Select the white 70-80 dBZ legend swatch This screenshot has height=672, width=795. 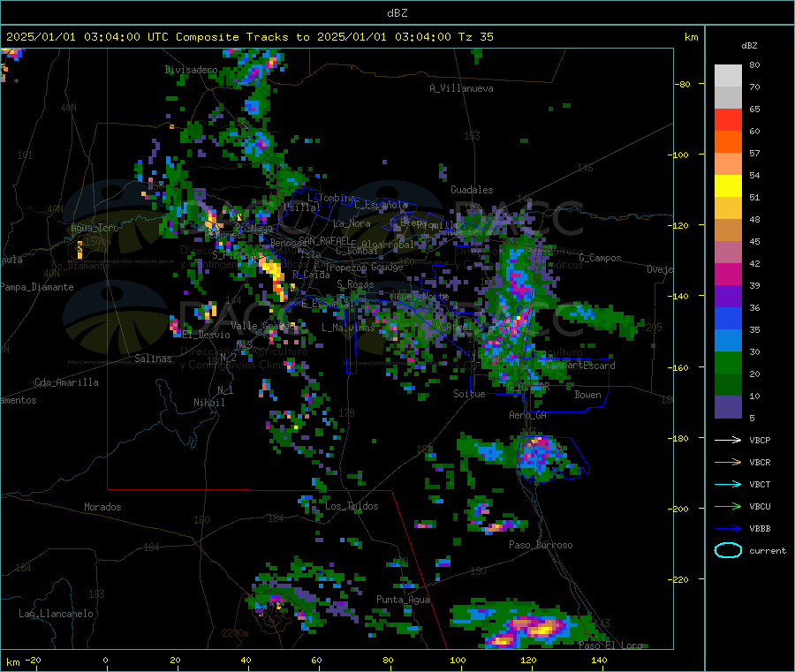coord(728,76)
